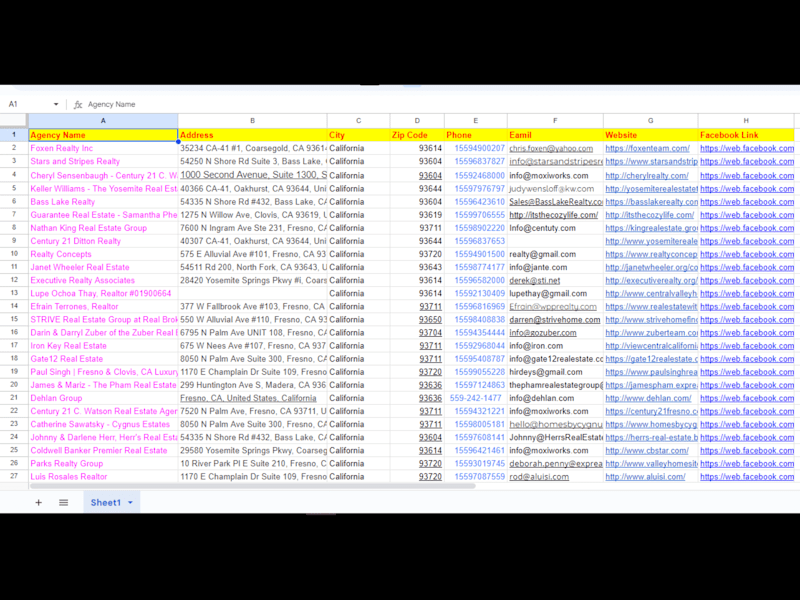Open the http://www.aluisi.com/ website link
This screenshot has width=800, height=600.
tap(645, 477)
